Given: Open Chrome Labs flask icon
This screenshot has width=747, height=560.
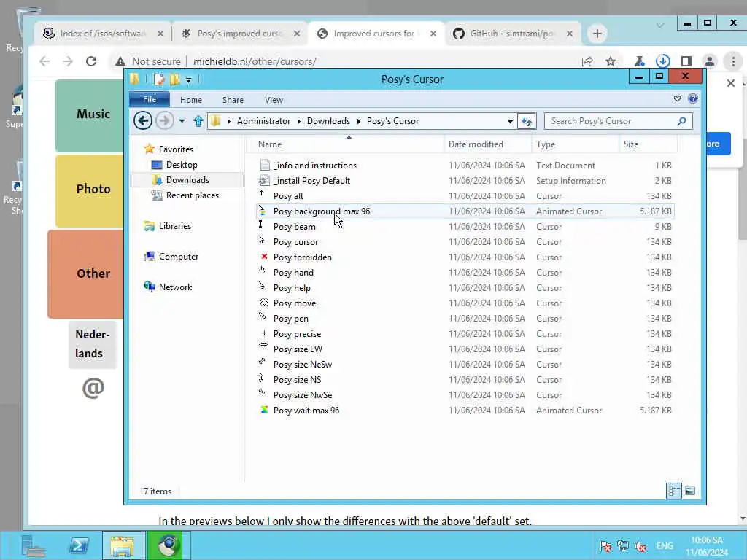Looking at the screenshot, I should [639, 61].
